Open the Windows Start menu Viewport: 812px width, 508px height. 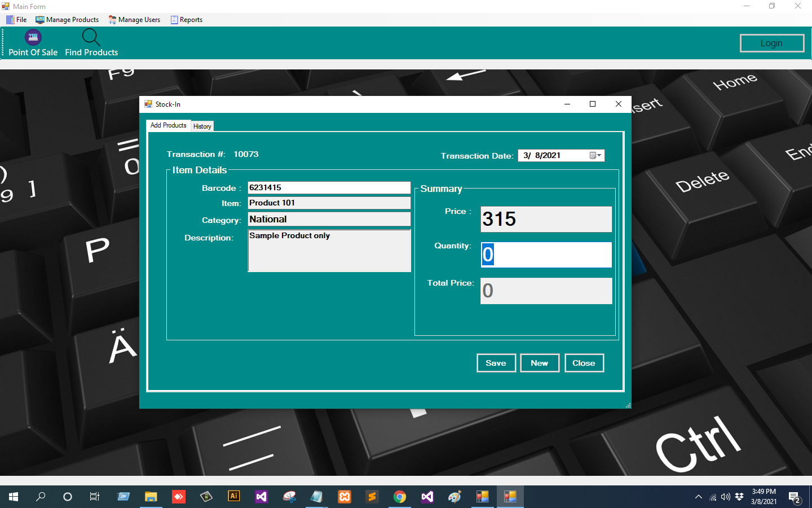click(14, 497)
